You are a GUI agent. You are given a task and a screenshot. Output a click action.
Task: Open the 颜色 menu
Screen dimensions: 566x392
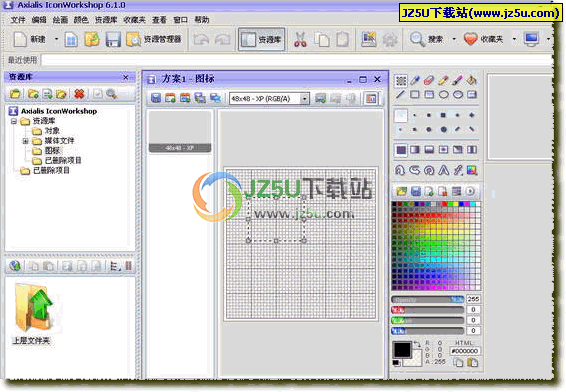point(81,20)
